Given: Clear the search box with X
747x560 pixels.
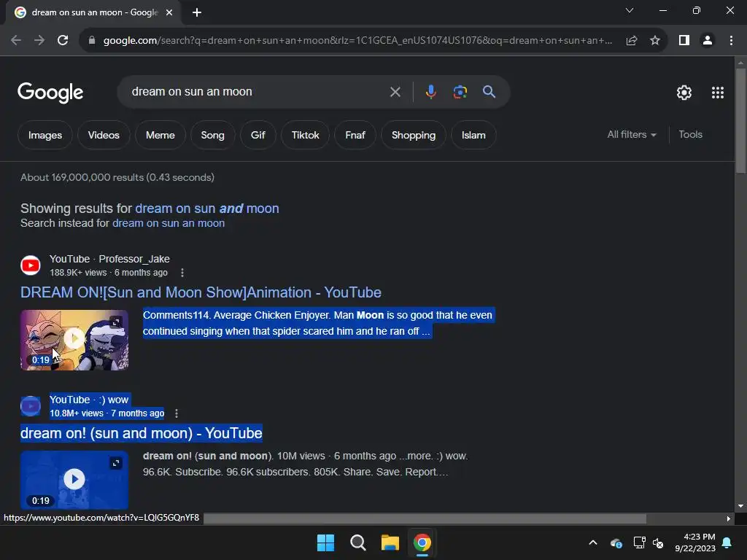Looking at the screenshot, I should [x=395, y=92].
